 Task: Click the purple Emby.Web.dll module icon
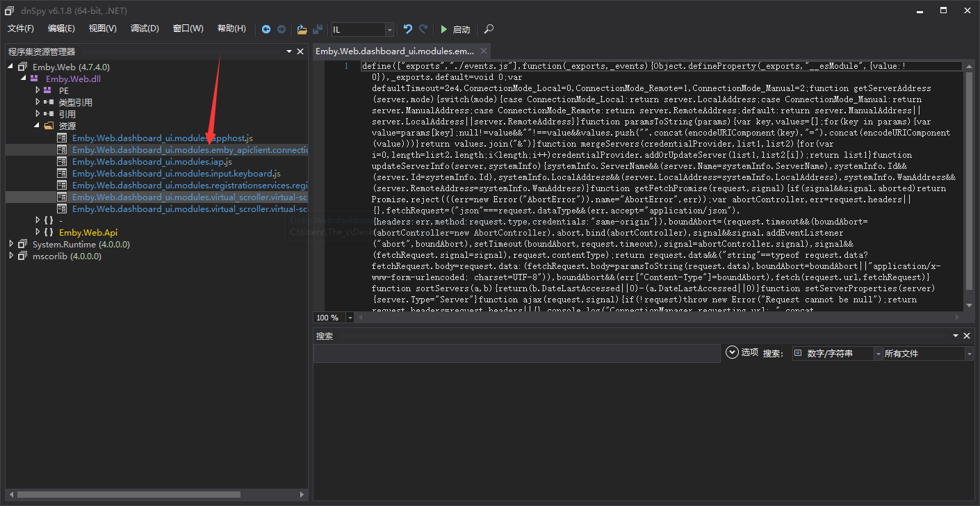point(35,79)
